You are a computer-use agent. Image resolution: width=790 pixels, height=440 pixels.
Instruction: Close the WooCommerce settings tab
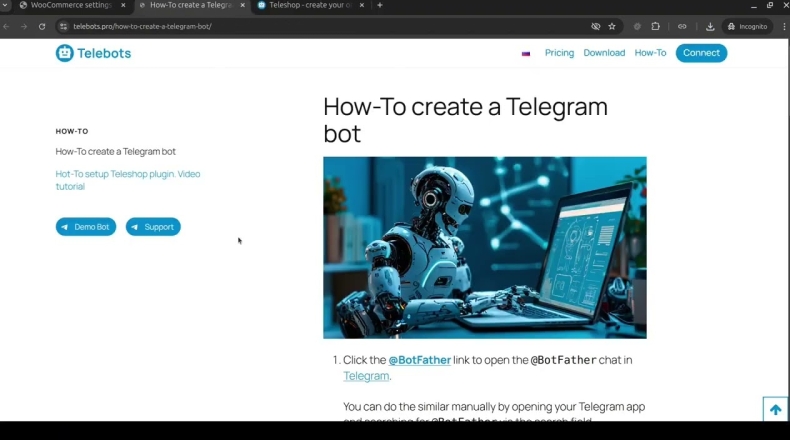(123, 5)
